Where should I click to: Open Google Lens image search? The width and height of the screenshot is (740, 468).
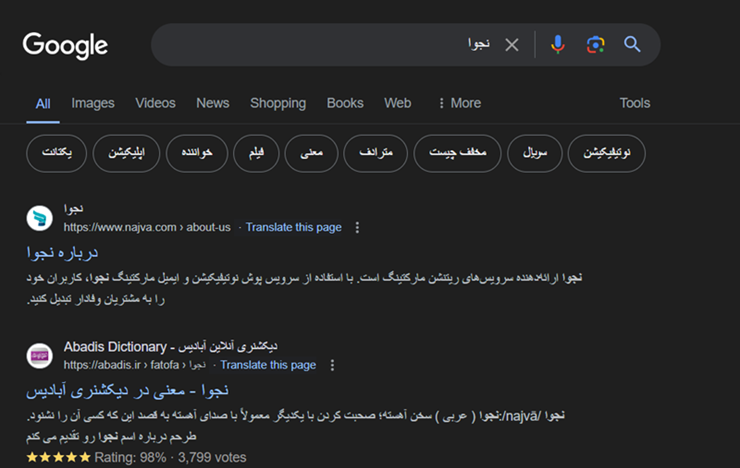pyautogui.click(x=595, y=45)
